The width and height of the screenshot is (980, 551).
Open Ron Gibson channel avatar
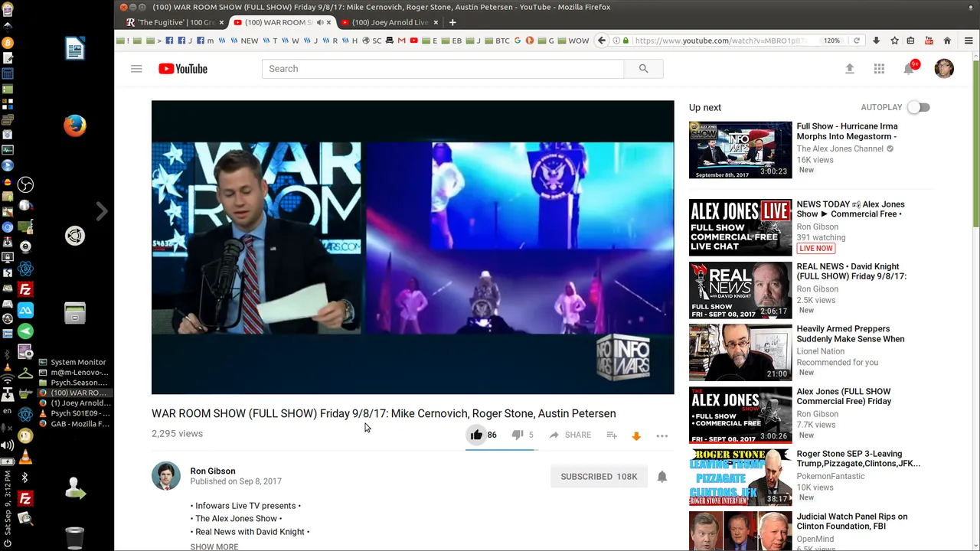coord(166,476)
